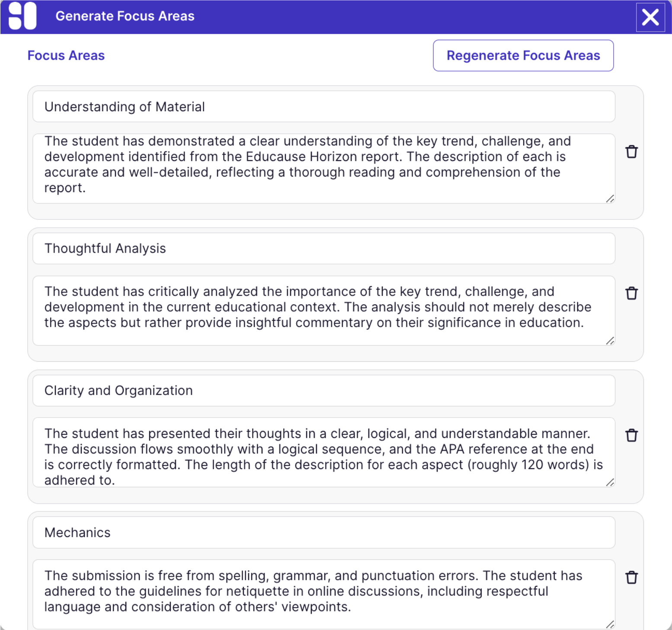The height and width of the screenshot is (630, 672).
Task: Click resize handle of Thoughtful Analysis description
Action: (x=610, y=341)
